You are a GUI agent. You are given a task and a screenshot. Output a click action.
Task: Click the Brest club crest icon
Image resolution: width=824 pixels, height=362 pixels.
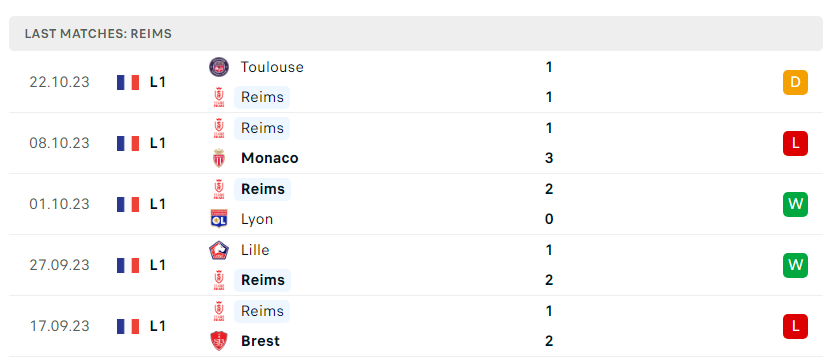click(219, 341)
